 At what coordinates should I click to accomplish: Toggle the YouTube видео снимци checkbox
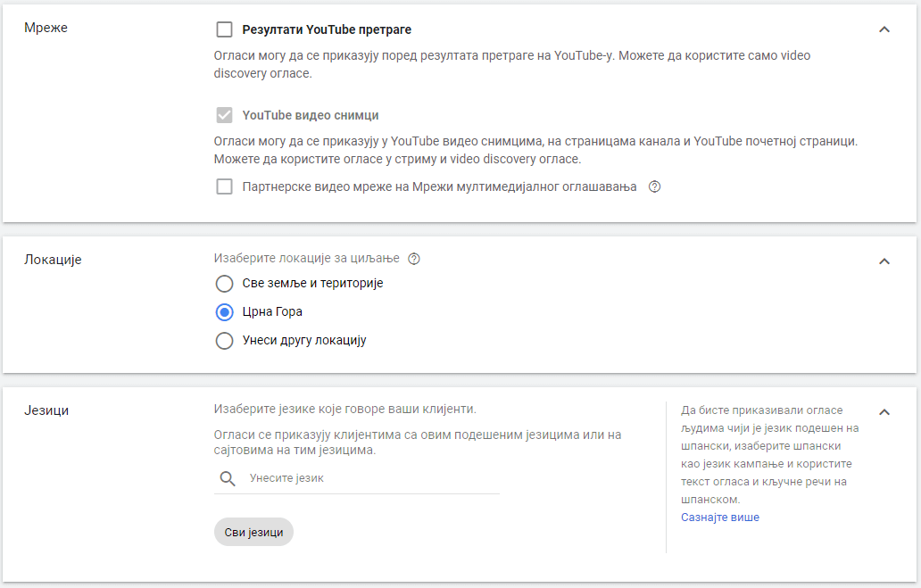[224, 115]
